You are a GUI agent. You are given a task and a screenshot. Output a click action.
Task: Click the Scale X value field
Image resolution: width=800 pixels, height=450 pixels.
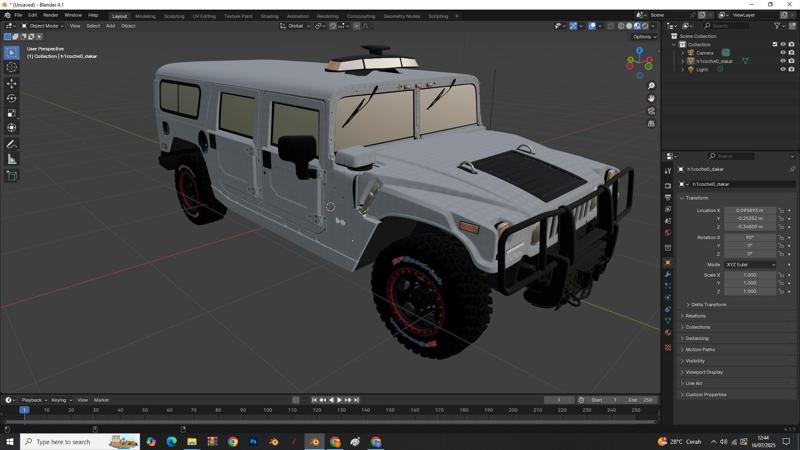(x=750, y=275)
